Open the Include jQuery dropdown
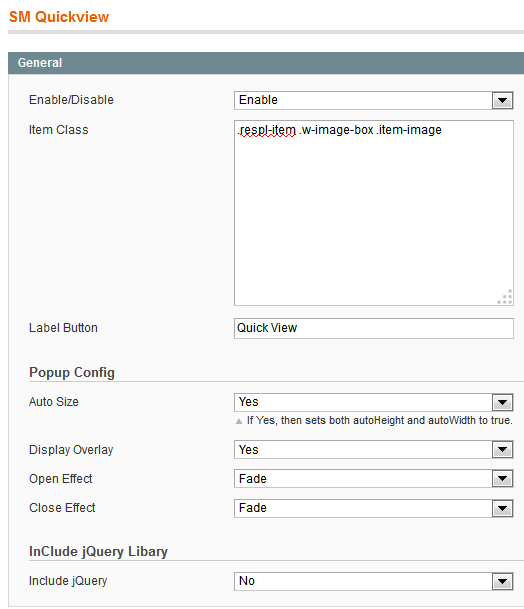This screenshot has height=609, width=524. [x=374, y=581]
